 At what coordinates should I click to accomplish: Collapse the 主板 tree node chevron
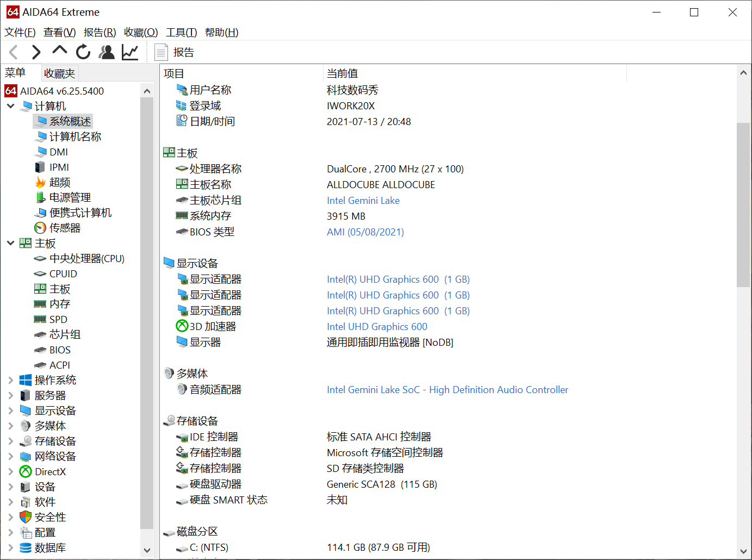[x=11, y=243]
